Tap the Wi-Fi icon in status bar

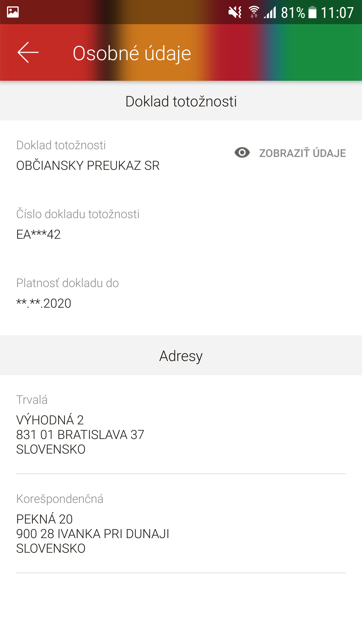pos(254,12)
